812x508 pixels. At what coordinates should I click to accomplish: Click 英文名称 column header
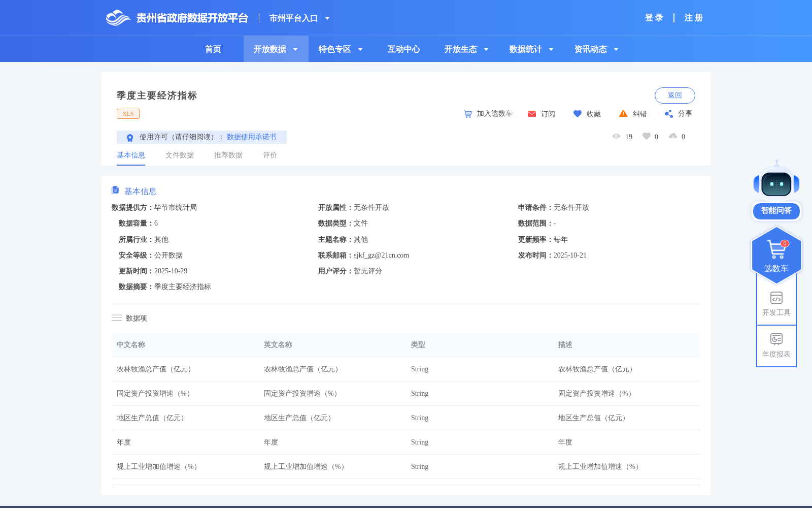[x=278, y=345]
